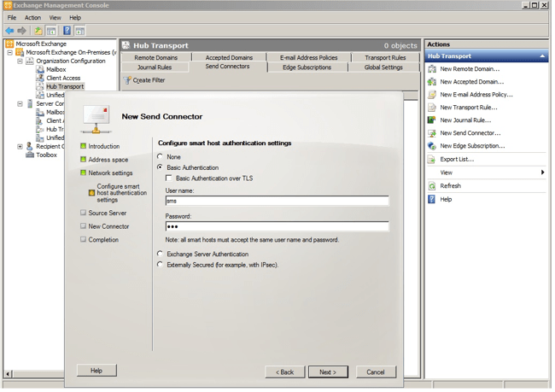Click the Server Configuration node icon
This screenshot has width=555, height=392.
(x=30, y=103)
